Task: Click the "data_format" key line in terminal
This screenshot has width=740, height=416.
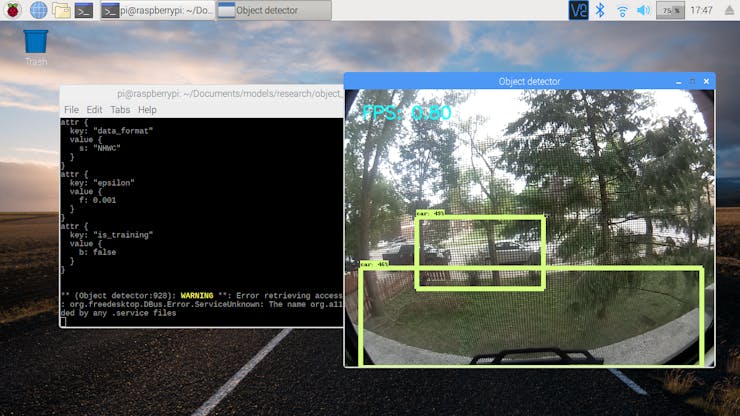Action: click(x=111, y=131)
